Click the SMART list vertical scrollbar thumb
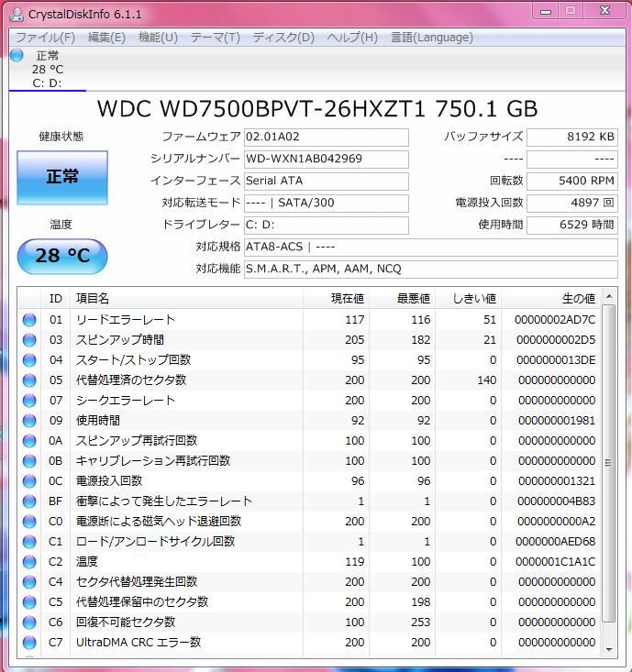Image resolution: width=632 pixels, height=672 pixels. click(609, 463)
